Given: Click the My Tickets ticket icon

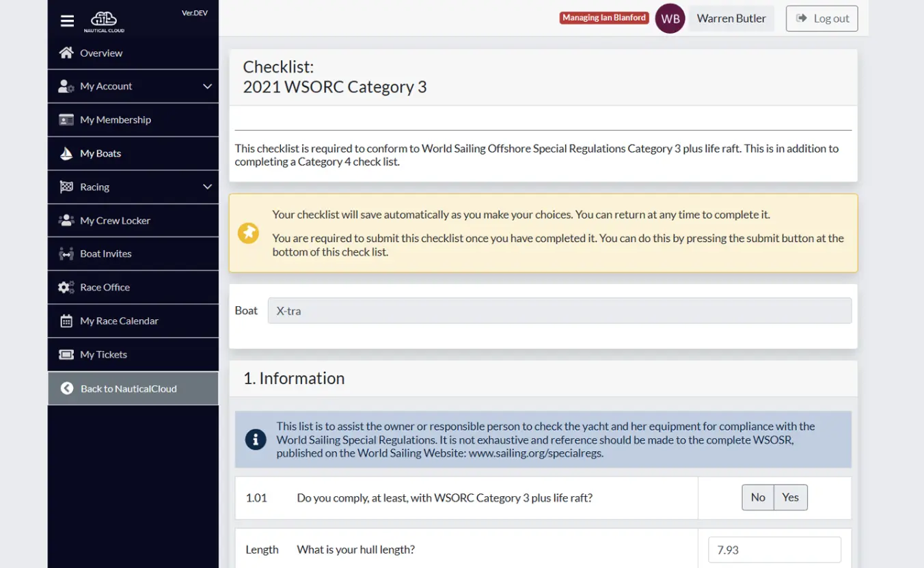Looking at the screenshot, I should click(x=66, y=354).
